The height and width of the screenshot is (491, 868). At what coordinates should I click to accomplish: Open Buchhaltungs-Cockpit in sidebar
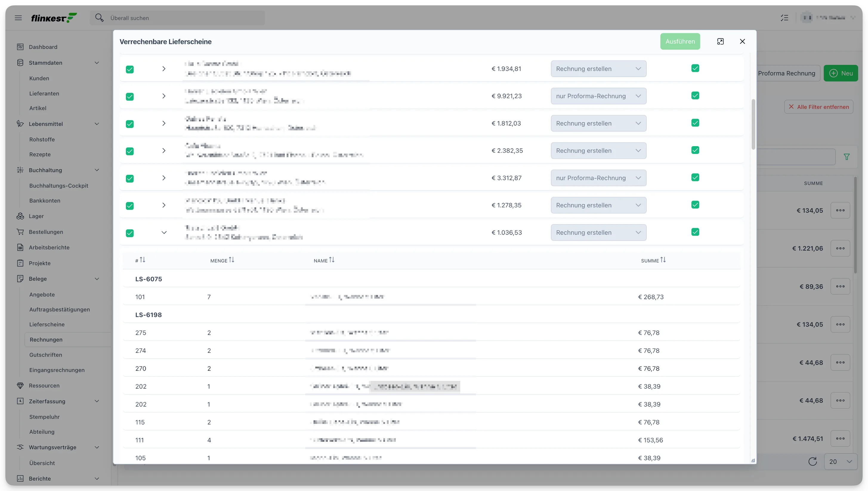point(59,186)
